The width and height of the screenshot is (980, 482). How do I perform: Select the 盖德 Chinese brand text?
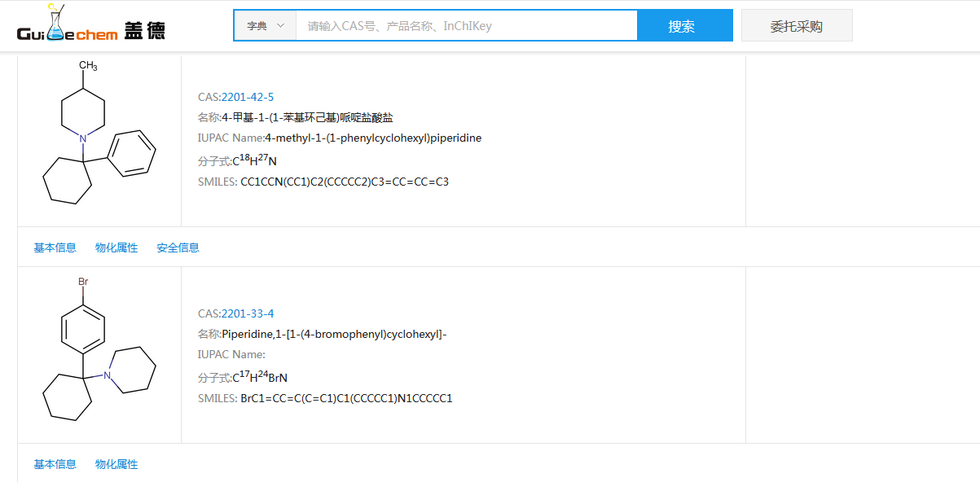click(x=143, y=27)
